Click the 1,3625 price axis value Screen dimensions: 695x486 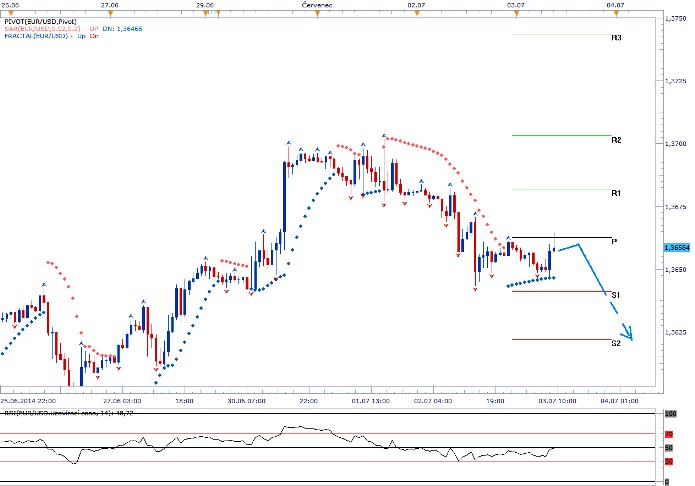[x=675, y=333]
